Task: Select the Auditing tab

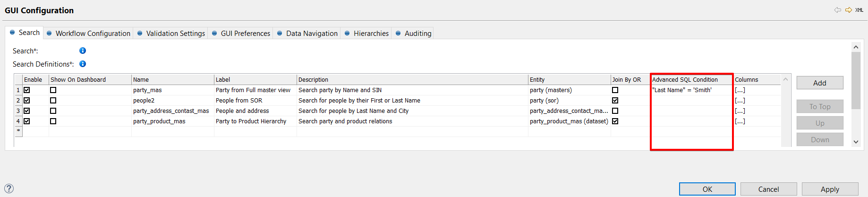Action: [x=417, y=33]
